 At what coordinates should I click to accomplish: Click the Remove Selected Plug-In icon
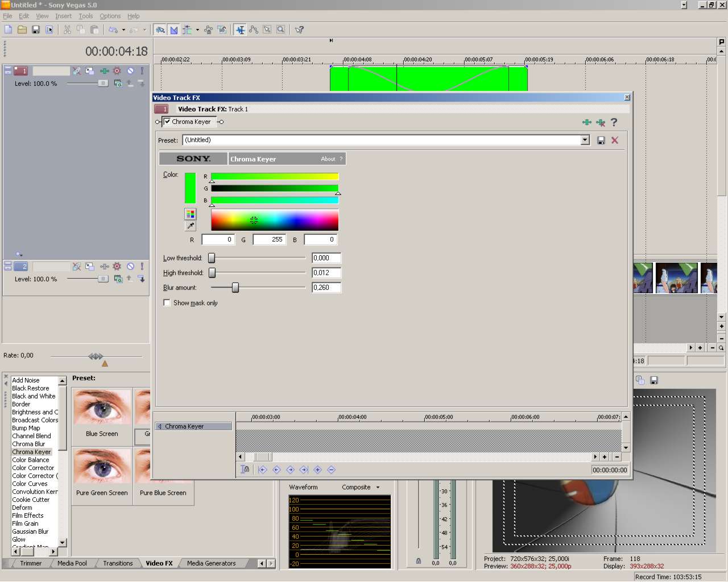coord(601,122)
